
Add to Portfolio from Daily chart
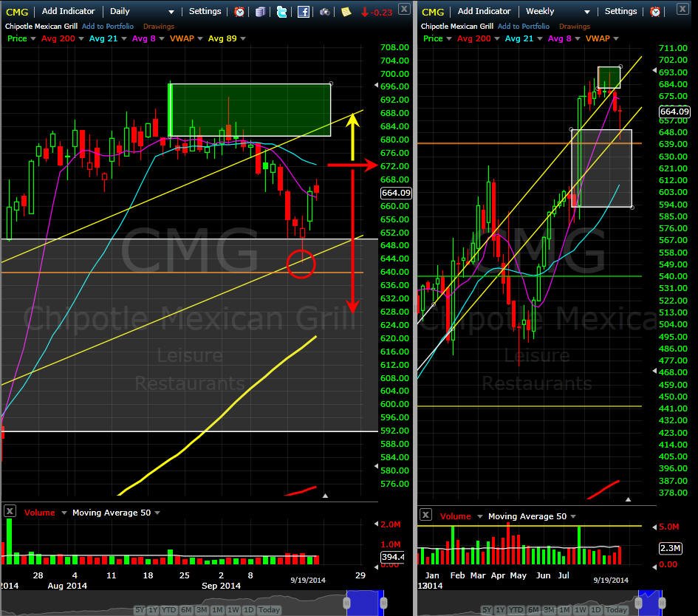coord(108,27)
